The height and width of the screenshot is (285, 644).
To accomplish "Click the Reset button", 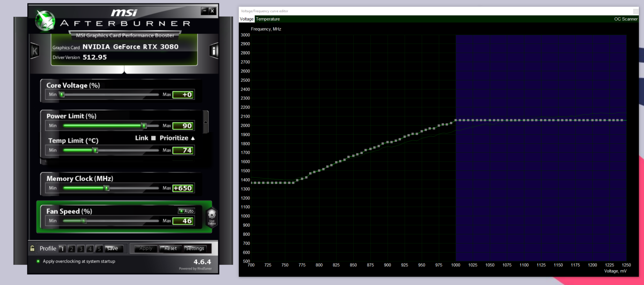I will 170,248.
